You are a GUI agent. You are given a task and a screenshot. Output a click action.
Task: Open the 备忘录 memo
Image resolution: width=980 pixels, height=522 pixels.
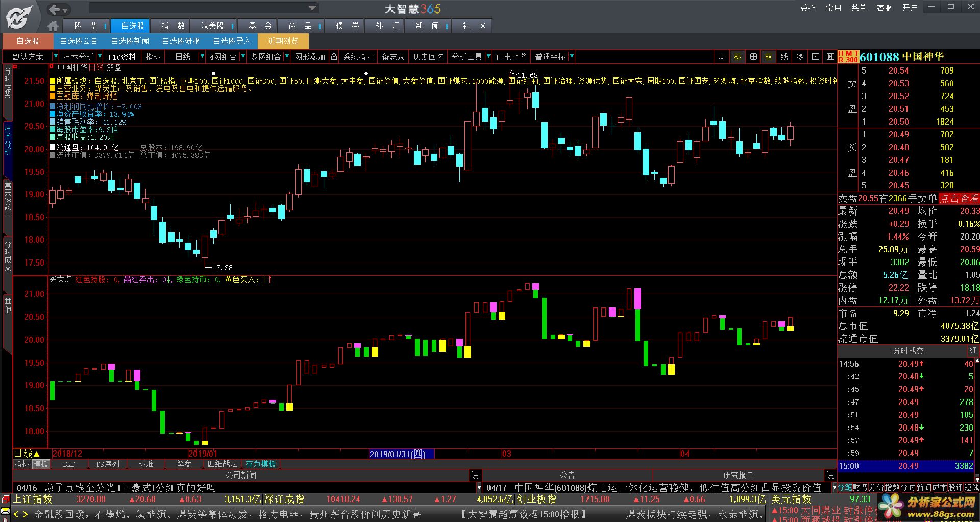point(393,57)
